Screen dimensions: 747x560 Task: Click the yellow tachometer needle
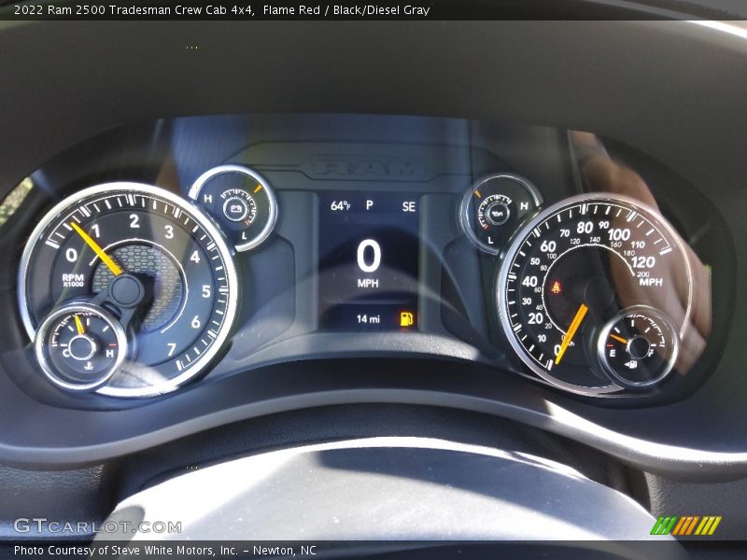(x=96, y=248)
